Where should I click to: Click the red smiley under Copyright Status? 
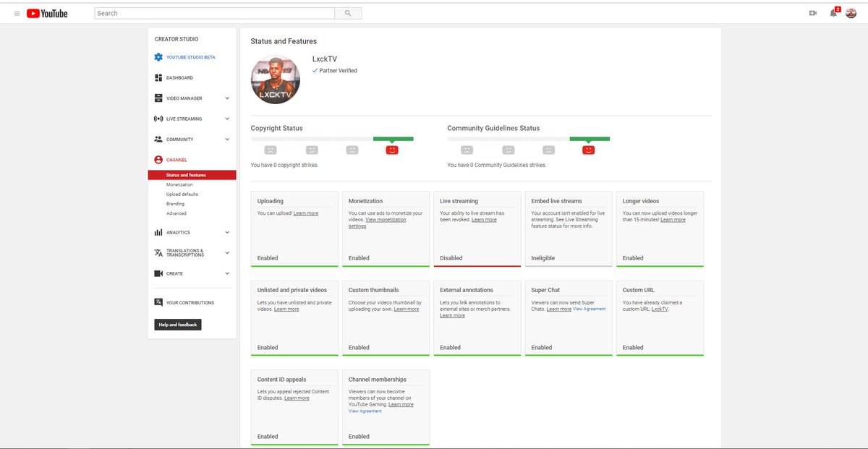point(392,150)
